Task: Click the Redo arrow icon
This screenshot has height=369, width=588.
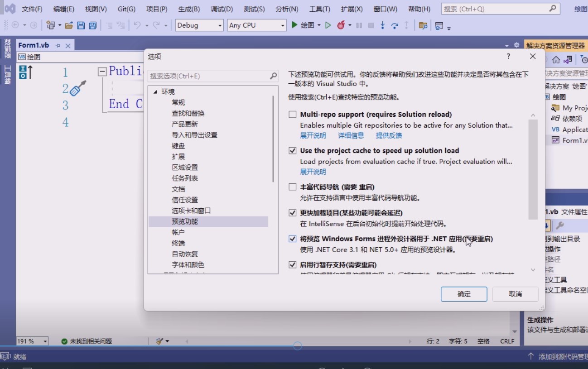Action: point(156,25)
